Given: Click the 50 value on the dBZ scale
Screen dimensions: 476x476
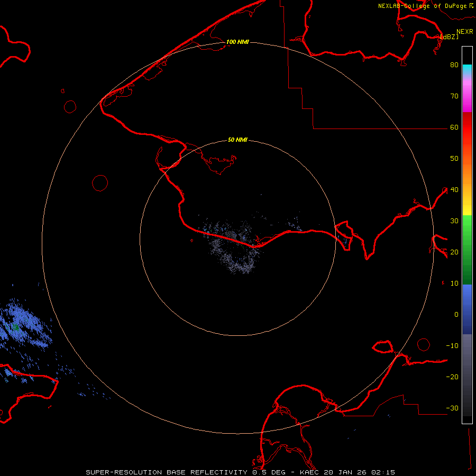Looking at the screenshot, I should coord(454,159).
